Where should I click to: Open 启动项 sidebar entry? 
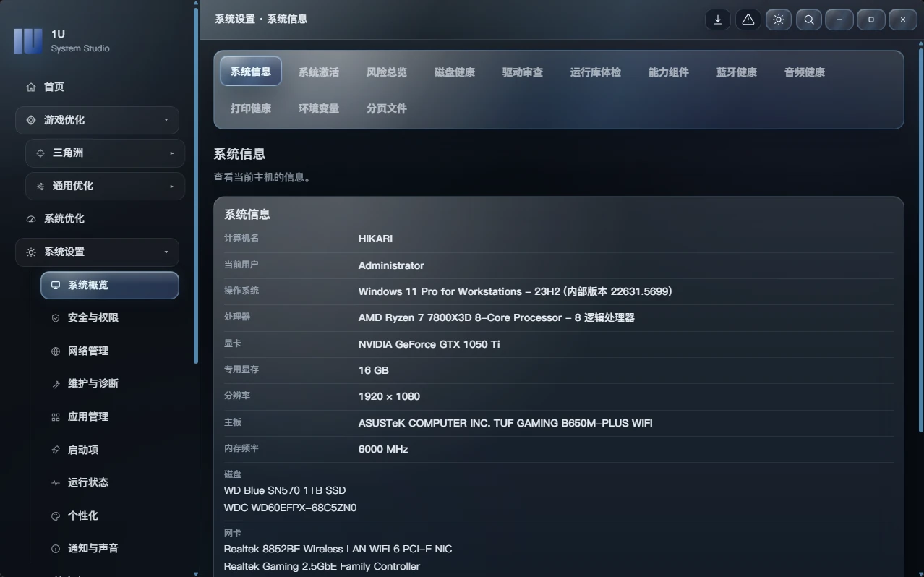click(x=109, y=450)
